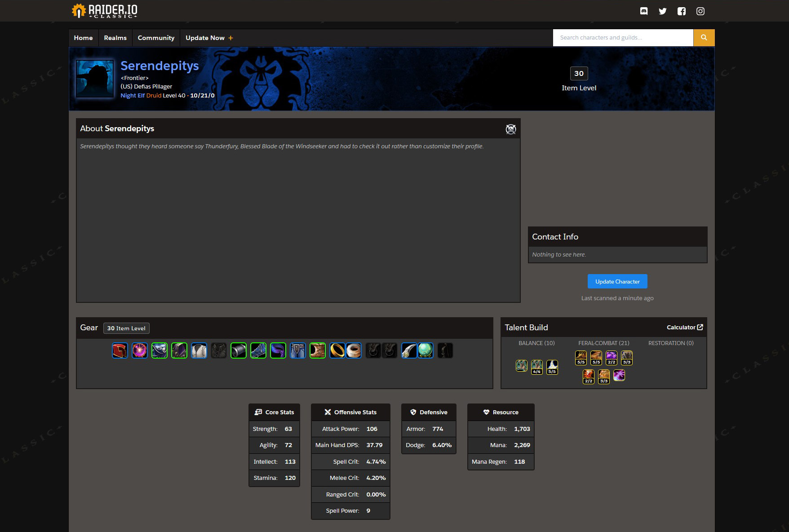
Task: Click the purple hand Feral talent icon
Action: pos(619,375)
